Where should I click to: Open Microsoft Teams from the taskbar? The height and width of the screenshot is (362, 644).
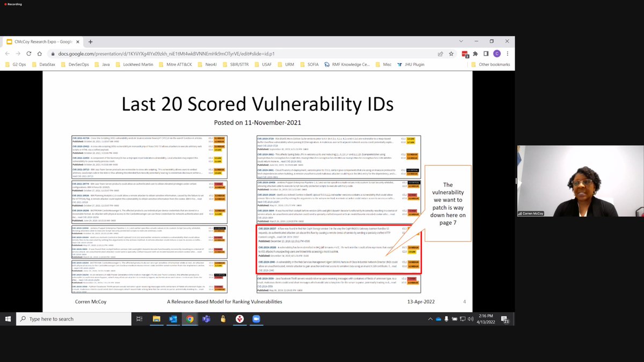tap(206, 319)
